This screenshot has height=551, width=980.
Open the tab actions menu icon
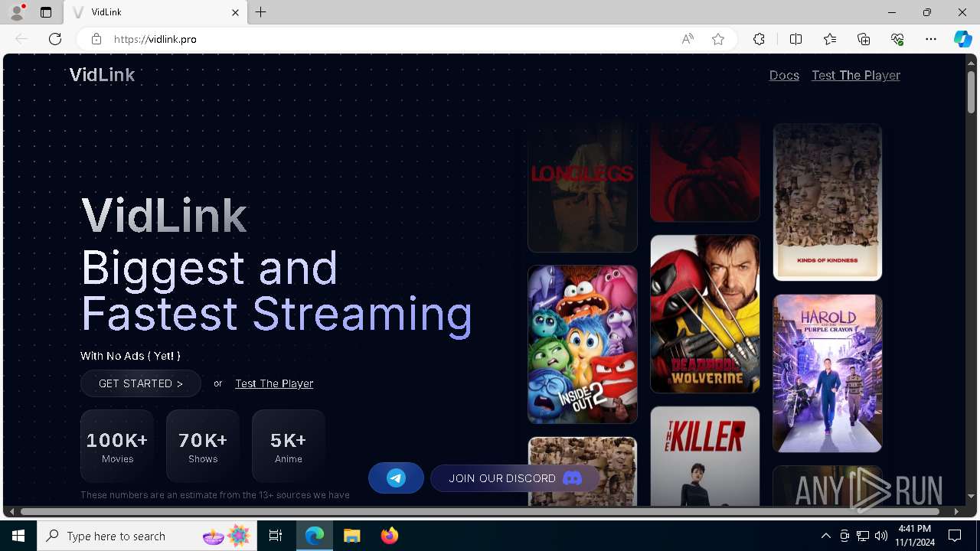[x=46, y=12]
